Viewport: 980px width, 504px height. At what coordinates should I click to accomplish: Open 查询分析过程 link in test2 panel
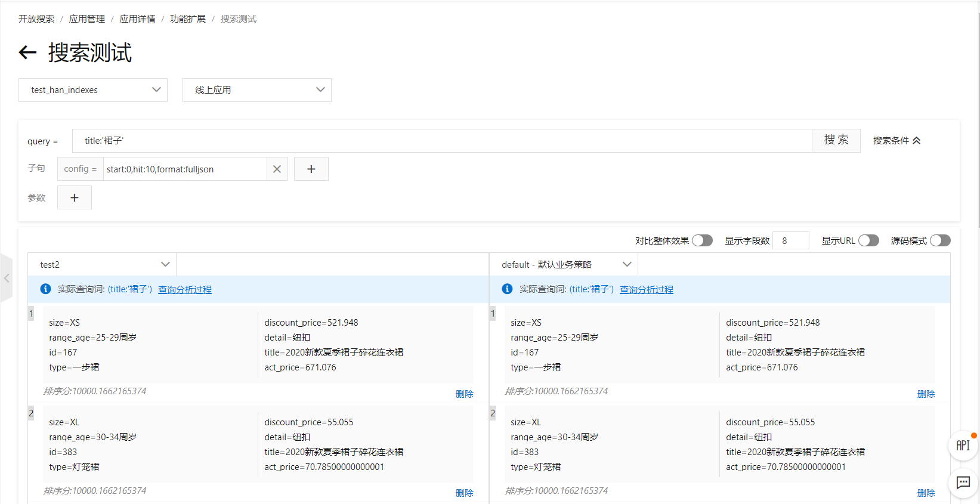coord(185,289)
